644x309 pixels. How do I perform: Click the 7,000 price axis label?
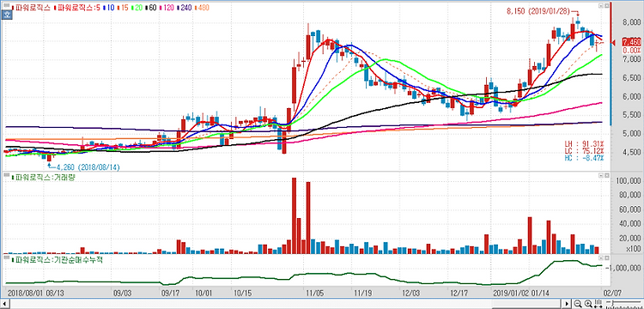[x=631, y=60]
